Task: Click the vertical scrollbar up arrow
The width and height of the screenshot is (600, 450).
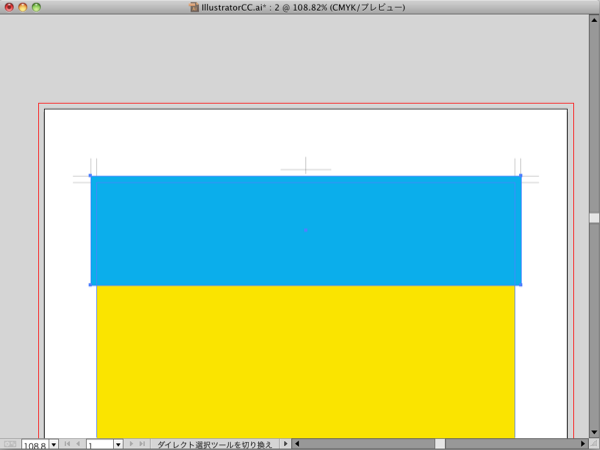Action: (593, 21)
